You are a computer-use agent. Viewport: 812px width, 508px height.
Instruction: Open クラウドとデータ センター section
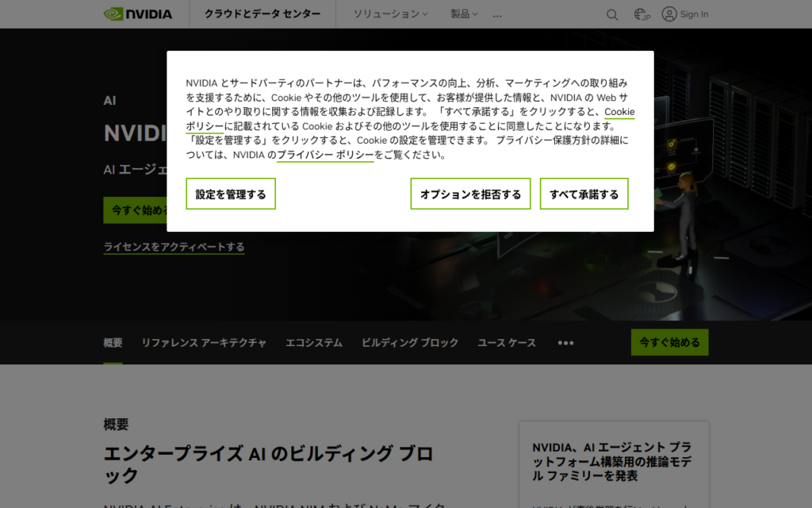pyautogui.click(x=262, y=14)
